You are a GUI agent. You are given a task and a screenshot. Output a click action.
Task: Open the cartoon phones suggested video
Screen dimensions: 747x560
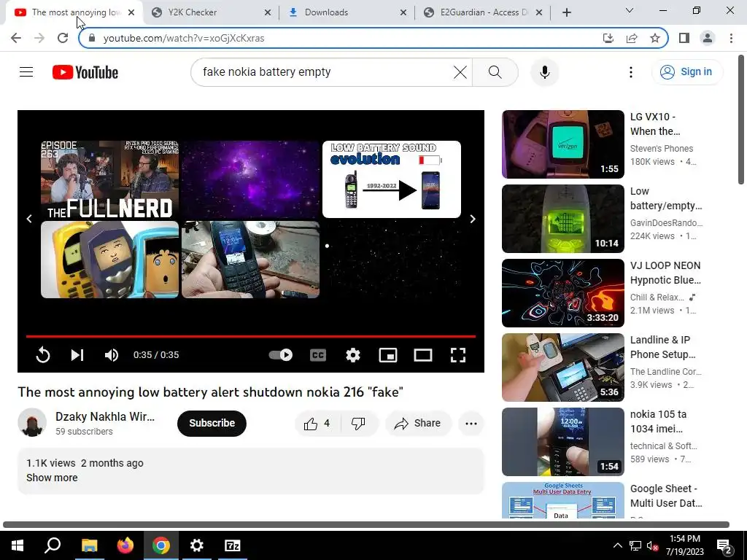[x=110, y=260]
